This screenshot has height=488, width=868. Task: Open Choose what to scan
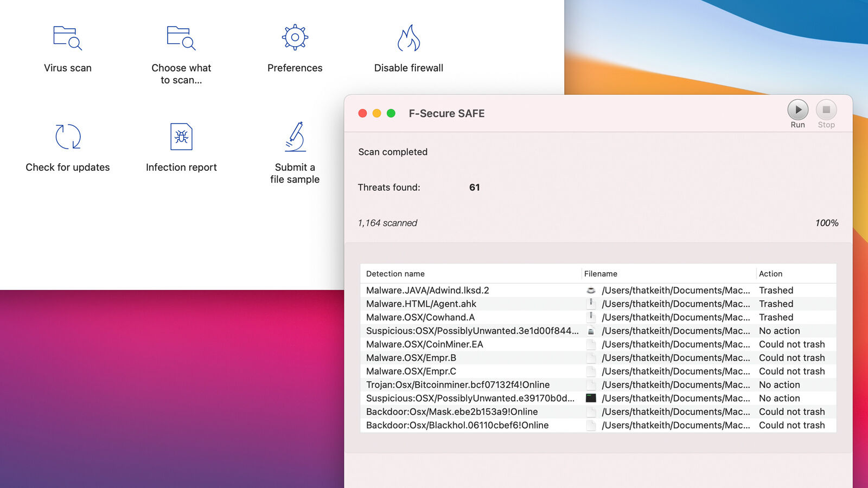tap(181, 38)
